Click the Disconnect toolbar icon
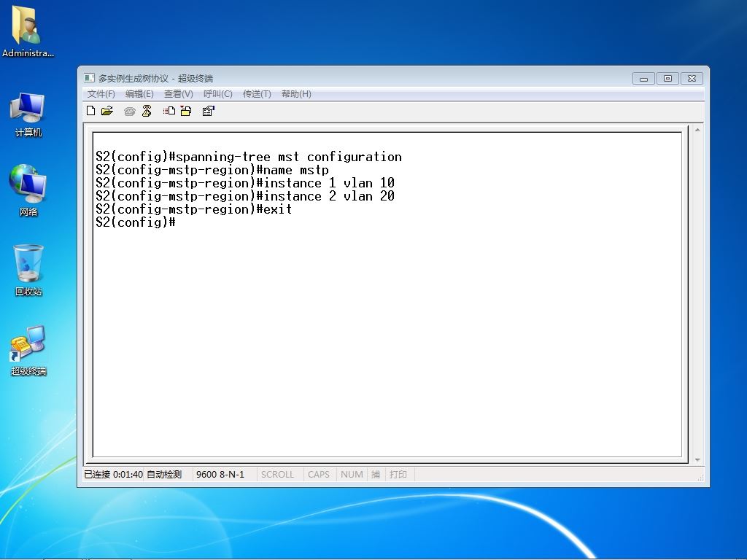Image resolution: width=747 pixels, height=560 pixels. click(x=147, y=111)
